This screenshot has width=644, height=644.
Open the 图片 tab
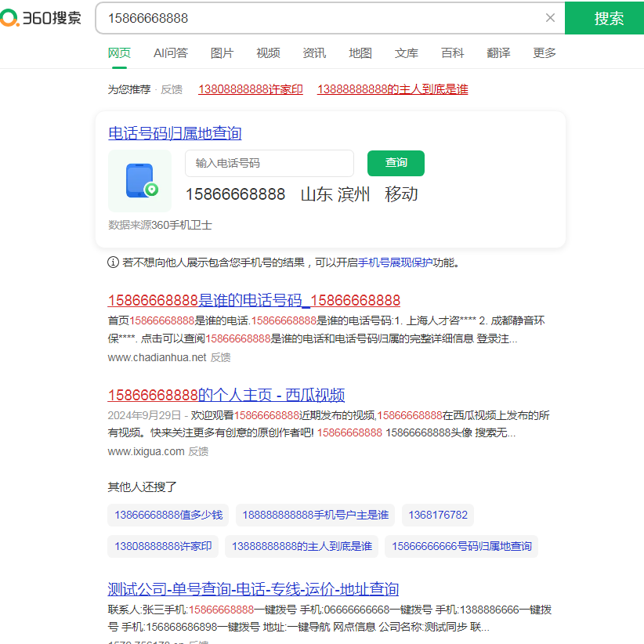click(x=222, y=53)
